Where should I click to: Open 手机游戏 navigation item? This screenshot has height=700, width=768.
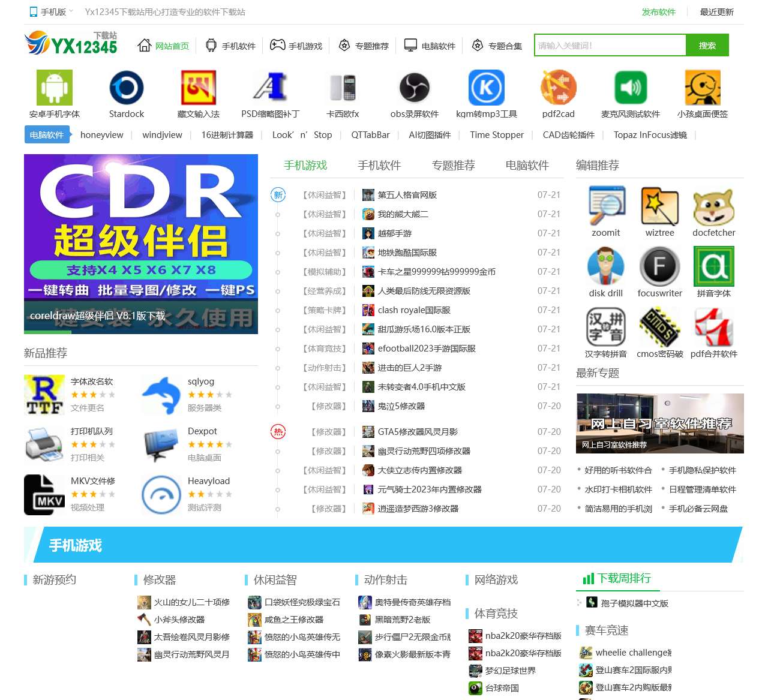click(x=296, y=46)
